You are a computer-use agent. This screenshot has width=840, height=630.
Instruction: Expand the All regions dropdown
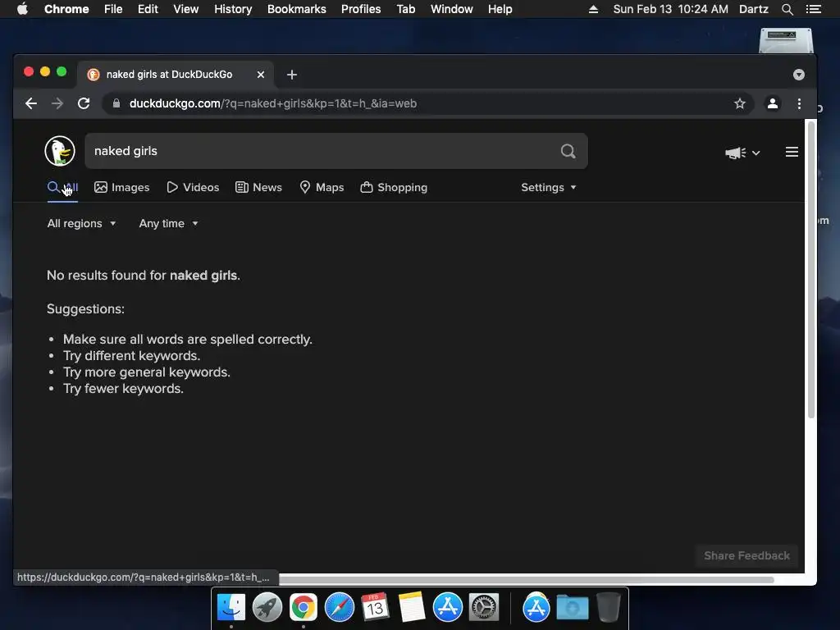coord(81,223)
